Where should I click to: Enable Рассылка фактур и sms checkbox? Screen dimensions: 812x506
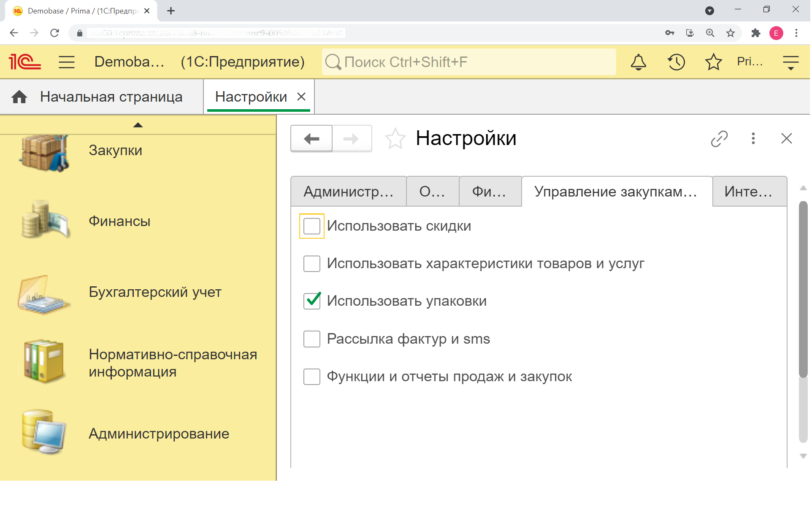(x=312, y=339)
